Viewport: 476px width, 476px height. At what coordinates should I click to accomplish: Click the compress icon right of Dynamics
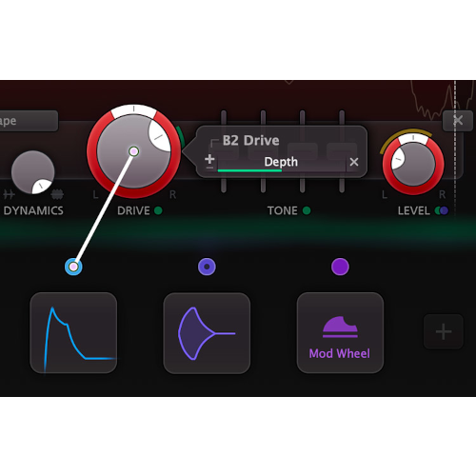click(57, 194)
